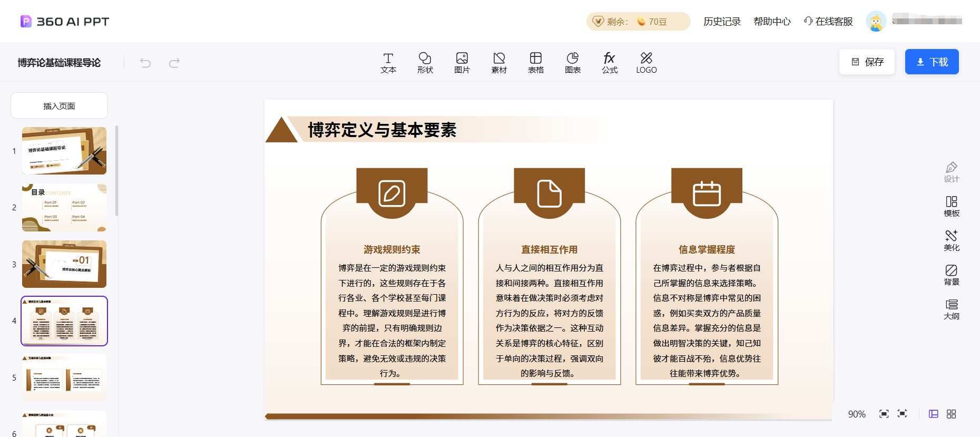Click the 360 AI PPT logo
Viewport: 980px width, 437px height.
pyautogui.click(x=65, y=22)
